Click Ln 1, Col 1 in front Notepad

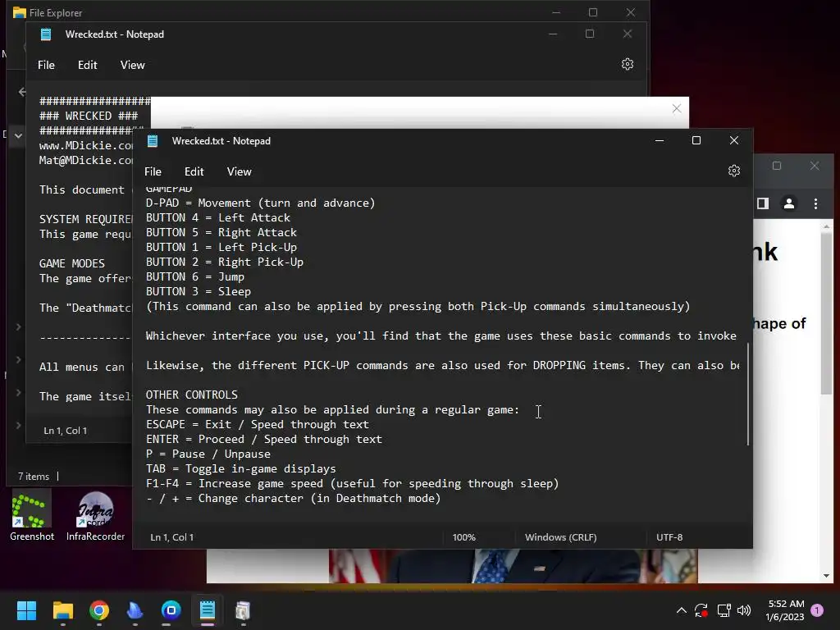coord(172,537)
